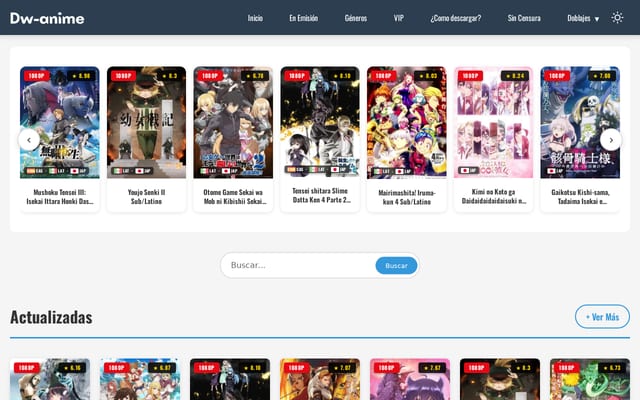This screenshot has width=640, height=400.
Task: Click the Actualizadas section heading
Action: coord(51,317)
